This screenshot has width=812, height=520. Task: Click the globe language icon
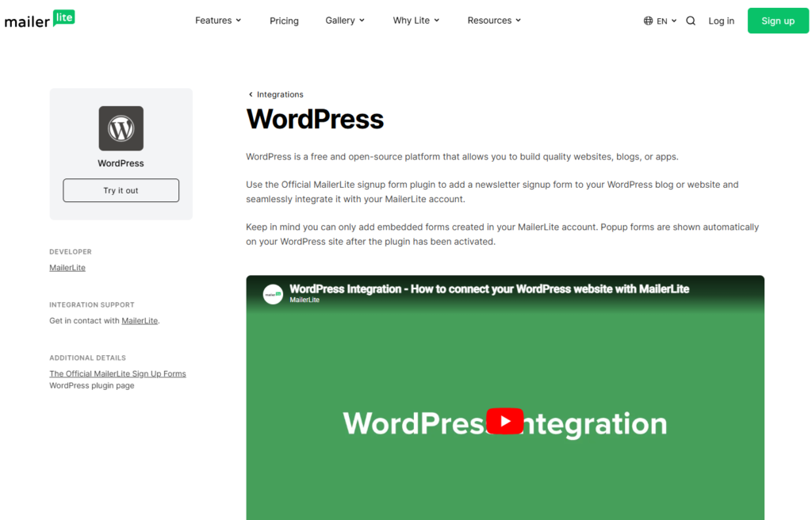tap(648, 21)
